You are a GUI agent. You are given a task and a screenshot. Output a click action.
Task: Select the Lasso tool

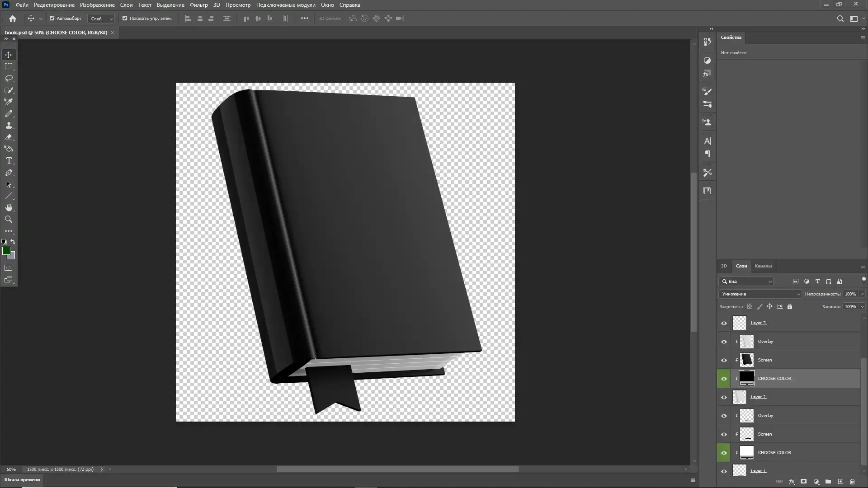point(9,78)
